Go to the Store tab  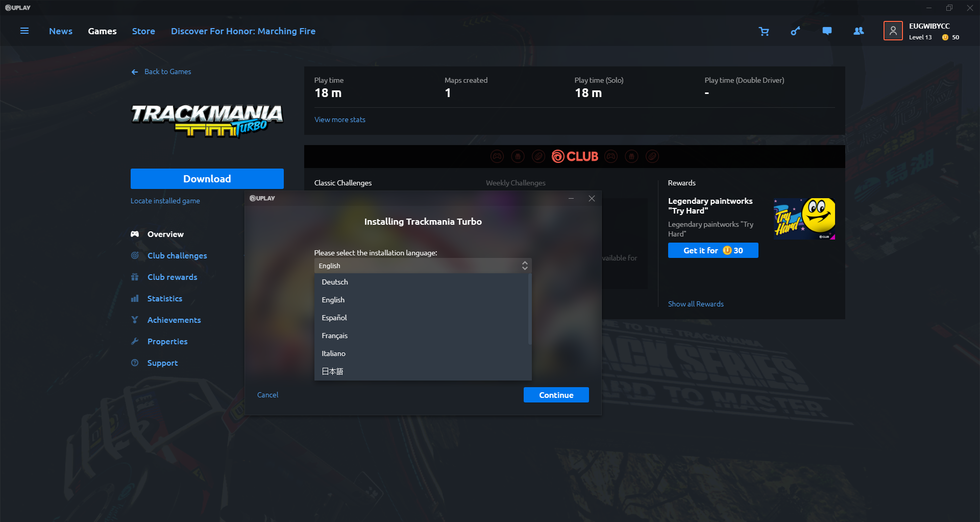(143, 31)
